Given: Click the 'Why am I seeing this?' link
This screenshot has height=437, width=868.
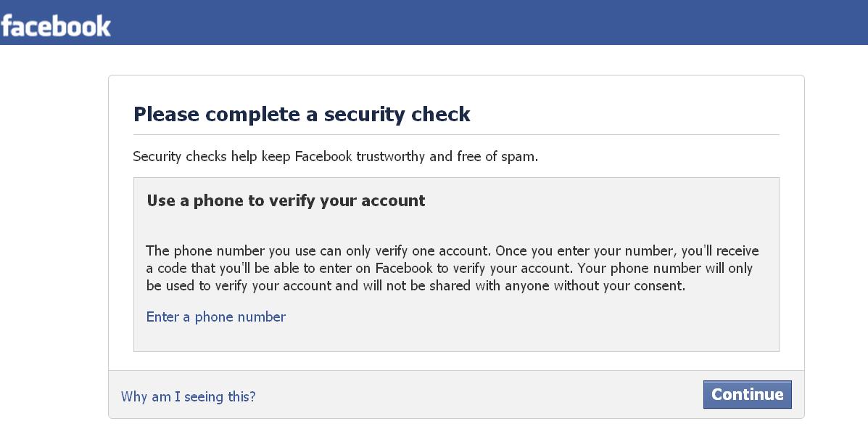Looking at the screenshot, I should 189,396.
